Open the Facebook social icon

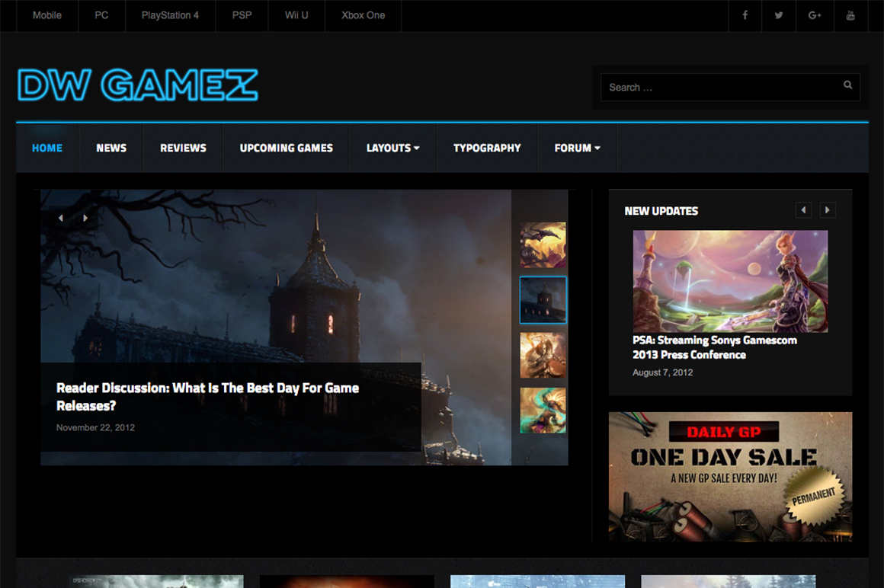(x=745, y=15)
